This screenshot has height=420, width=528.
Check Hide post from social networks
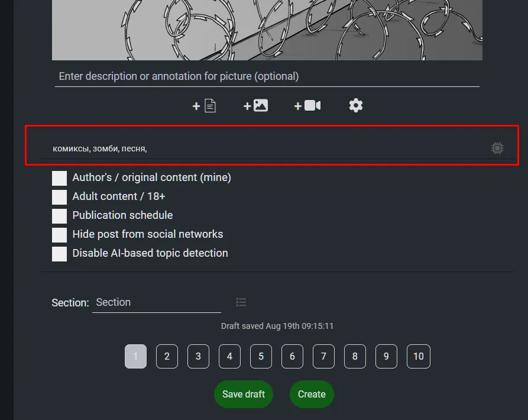tap(59, 235)
